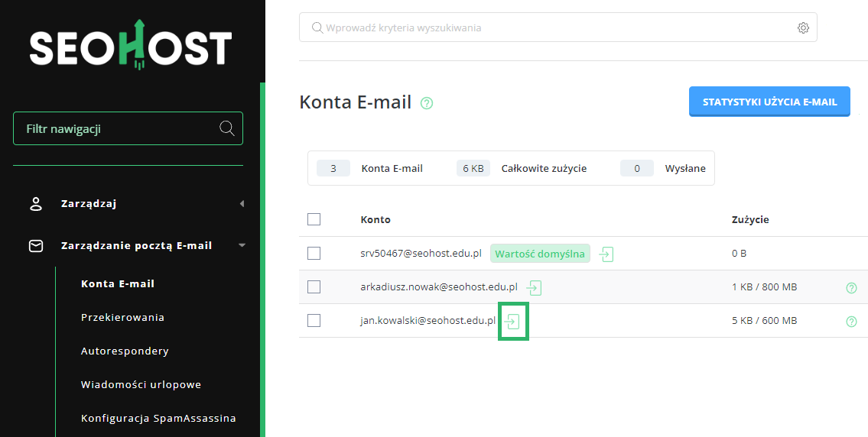Image resolution: width=868 pixels, height=437 pixels.
Task: Click the SEOHOST logo
Action: point(131,47)
